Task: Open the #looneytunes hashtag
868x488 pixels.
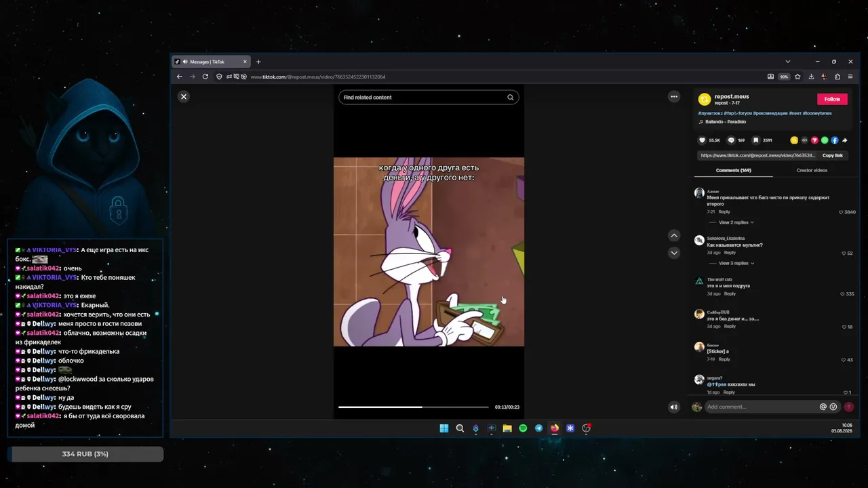Action: [817, 113]
